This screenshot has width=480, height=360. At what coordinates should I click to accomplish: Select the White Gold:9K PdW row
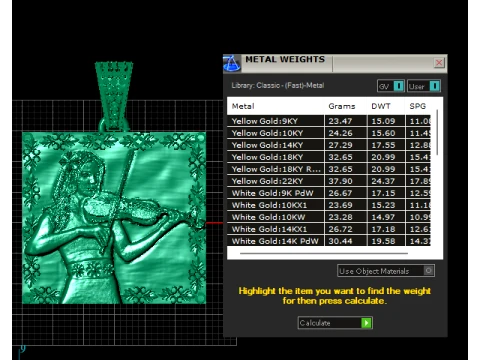pyautogui.click(x=329, y=193)
